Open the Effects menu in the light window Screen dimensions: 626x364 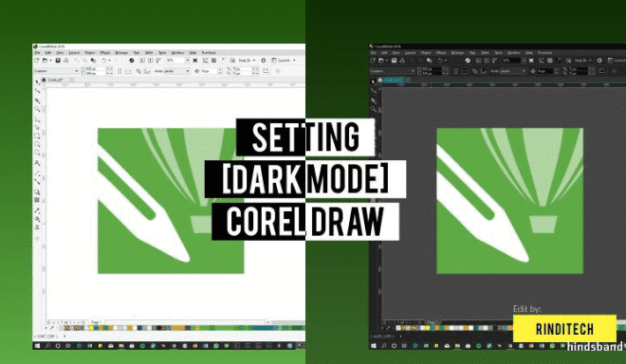click(105, 53)
